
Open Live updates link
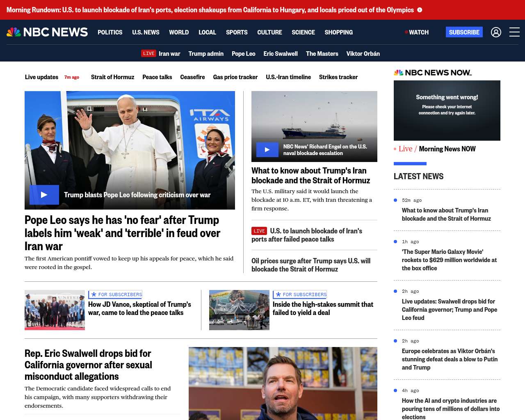[41, 77]
